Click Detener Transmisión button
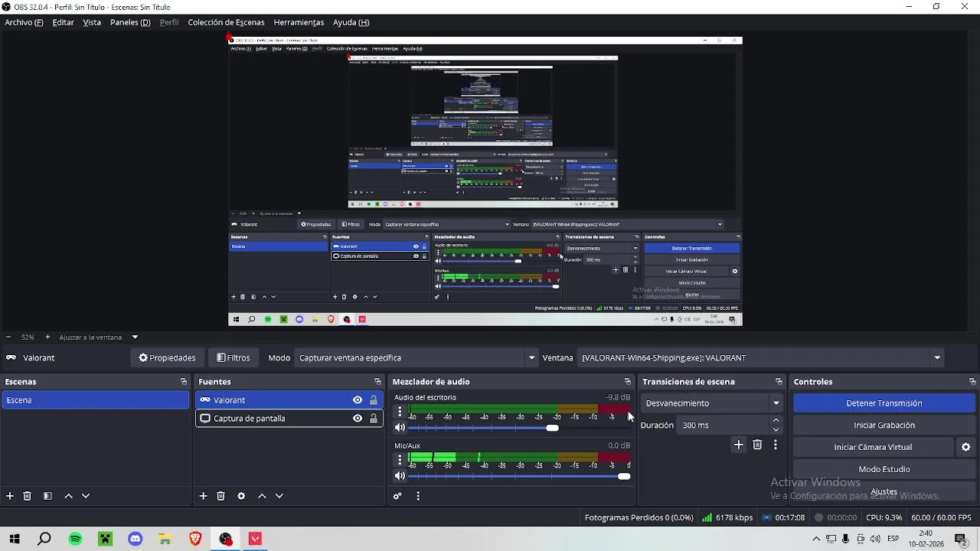Screen dimensions: 980x551 [884, 403]
